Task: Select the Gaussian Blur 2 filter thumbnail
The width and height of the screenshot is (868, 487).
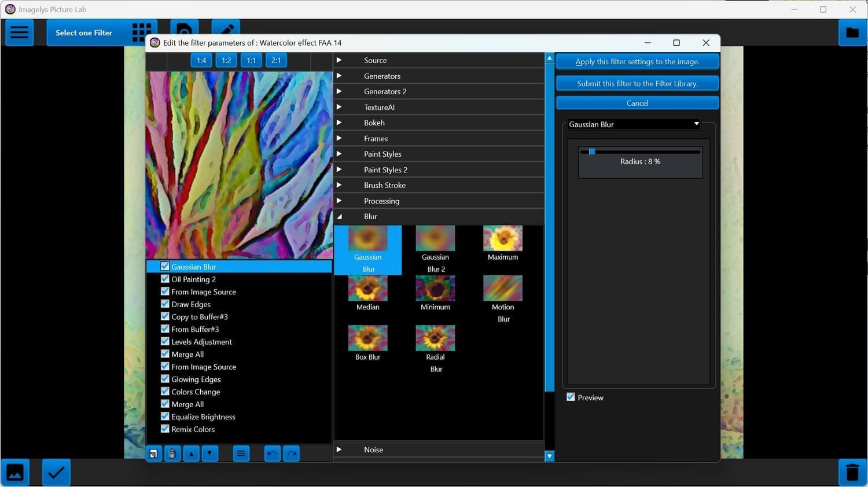Action: pos(435,250)
